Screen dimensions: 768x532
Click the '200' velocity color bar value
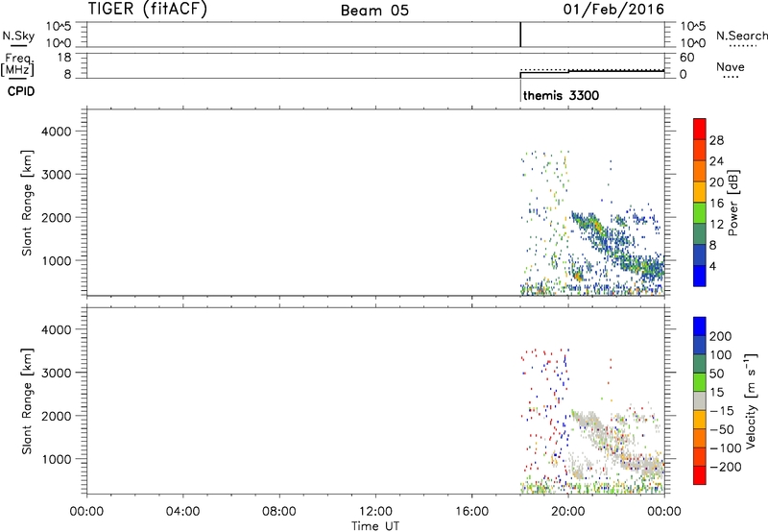721,336
